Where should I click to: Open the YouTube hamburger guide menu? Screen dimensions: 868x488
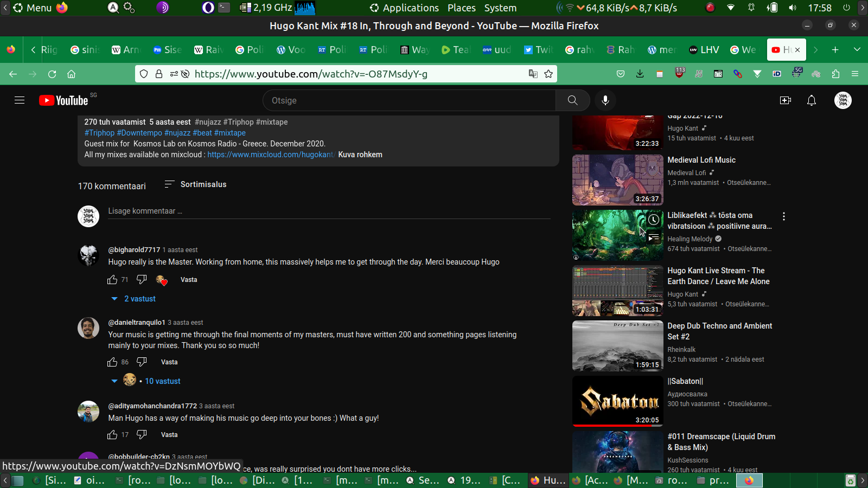tap(20, 100)
